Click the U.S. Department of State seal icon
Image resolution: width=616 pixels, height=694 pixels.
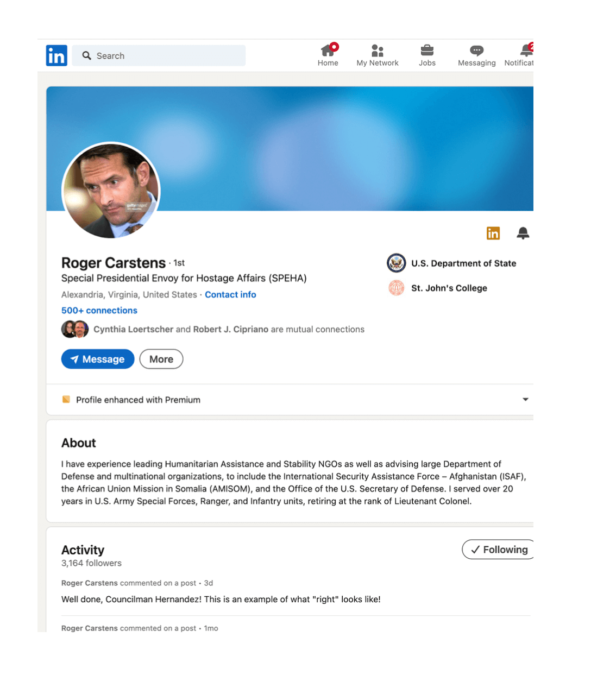point(397,263)
